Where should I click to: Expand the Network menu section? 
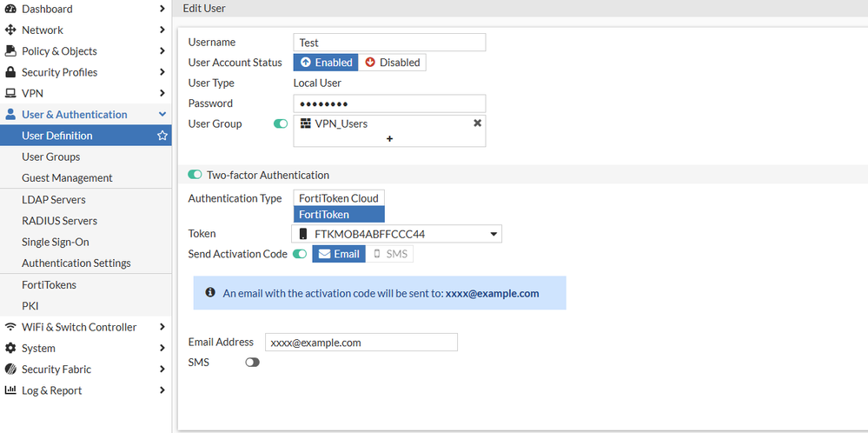[162, 30]
